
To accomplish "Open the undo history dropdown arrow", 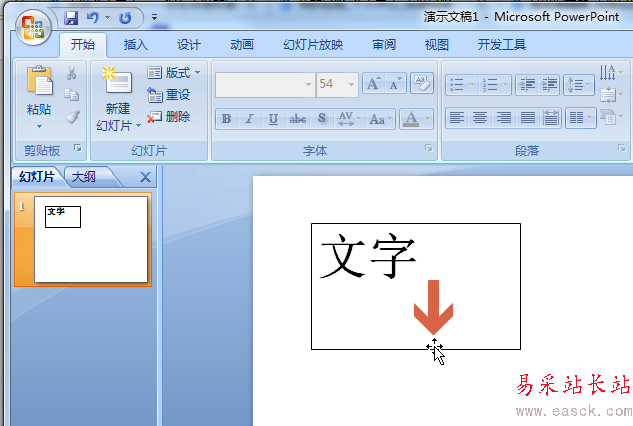I will click(x=107, y=17).
